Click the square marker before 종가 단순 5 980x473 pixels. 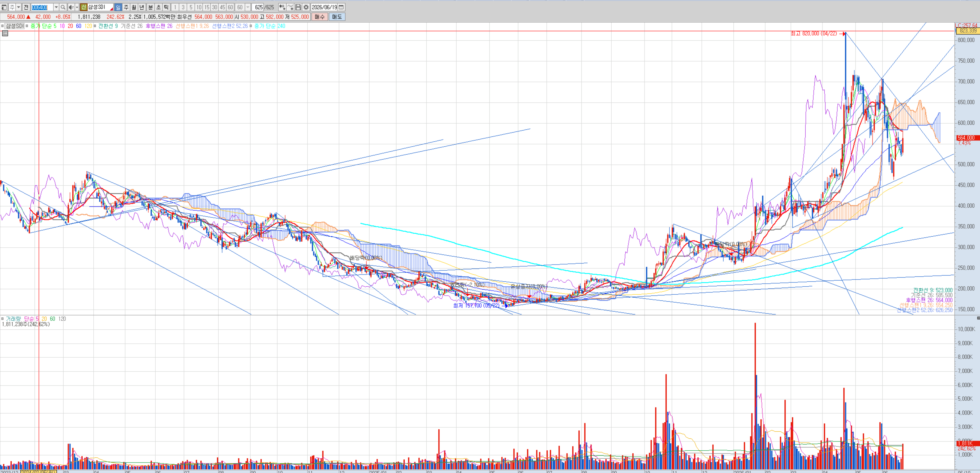[27, 26]
